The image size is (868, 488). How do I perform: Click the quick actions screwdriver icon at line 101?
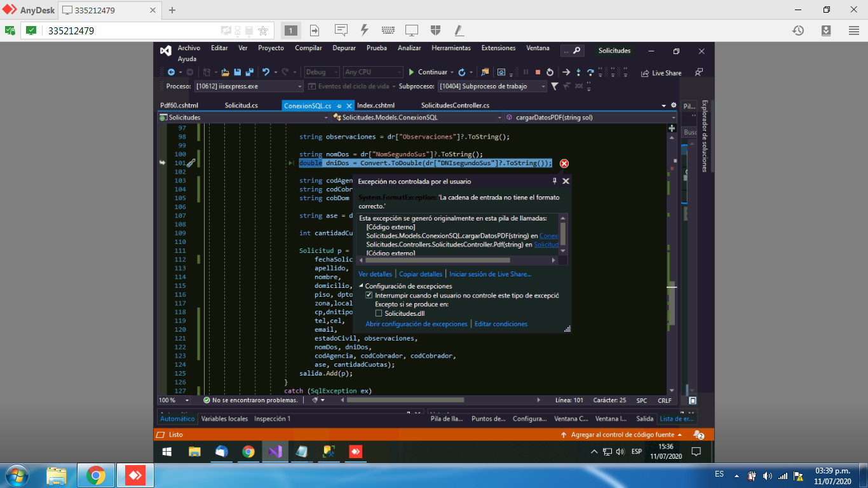(190, 163)
